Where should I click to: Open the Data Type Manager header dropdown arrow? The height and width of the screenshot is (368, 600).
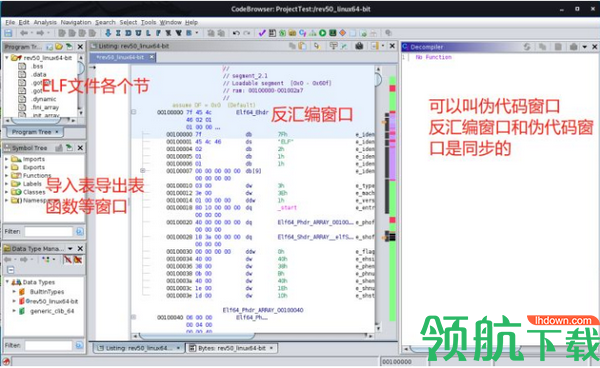70,249
